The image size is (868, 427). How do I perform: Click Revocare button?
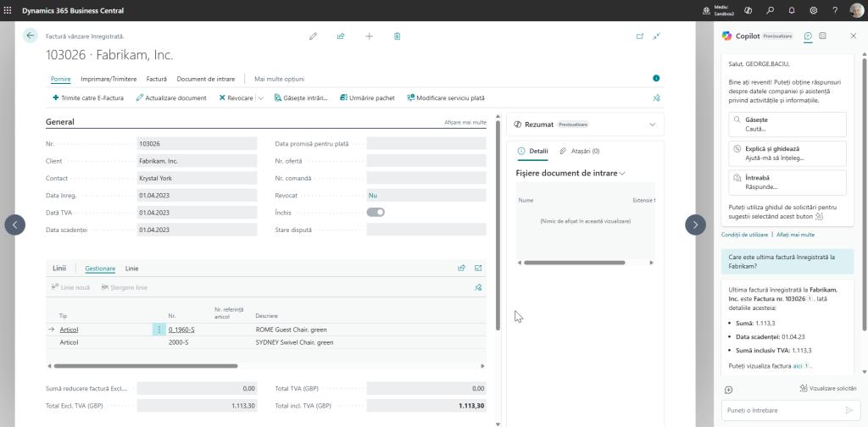pos(236,98)
